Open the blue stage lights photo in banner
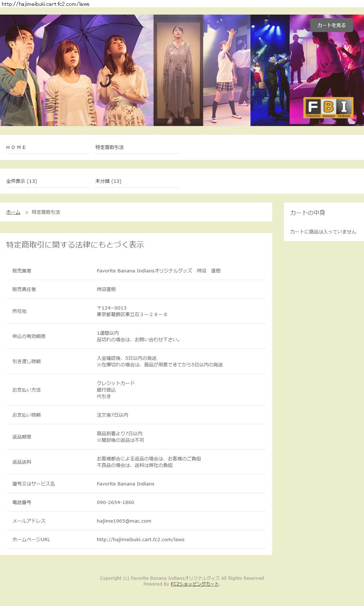Image resolution: width=364 pixels, height=606 pixels. click(x=270, y=70)
